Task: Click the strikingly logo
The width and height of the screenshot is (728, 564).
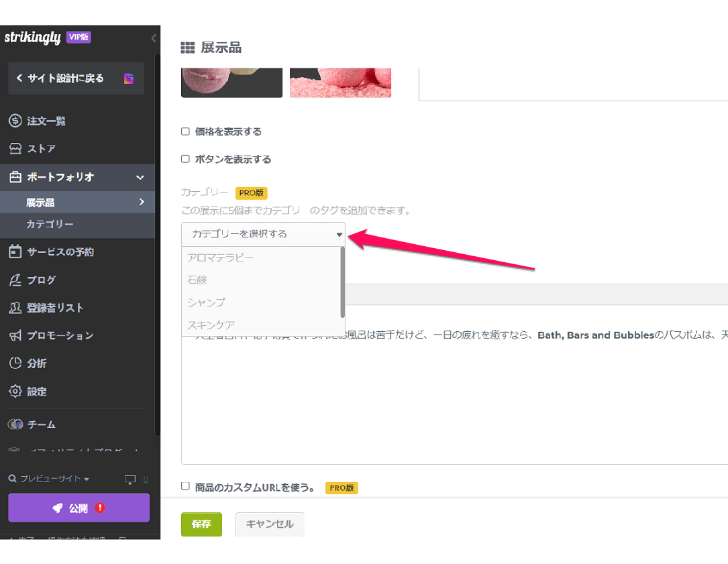Action: [x=32, y=38]
